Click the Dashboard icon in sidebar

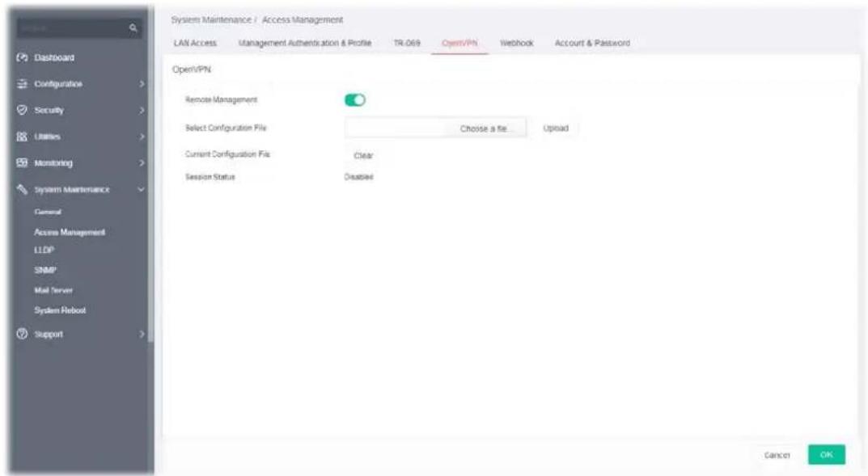[22, 57]
